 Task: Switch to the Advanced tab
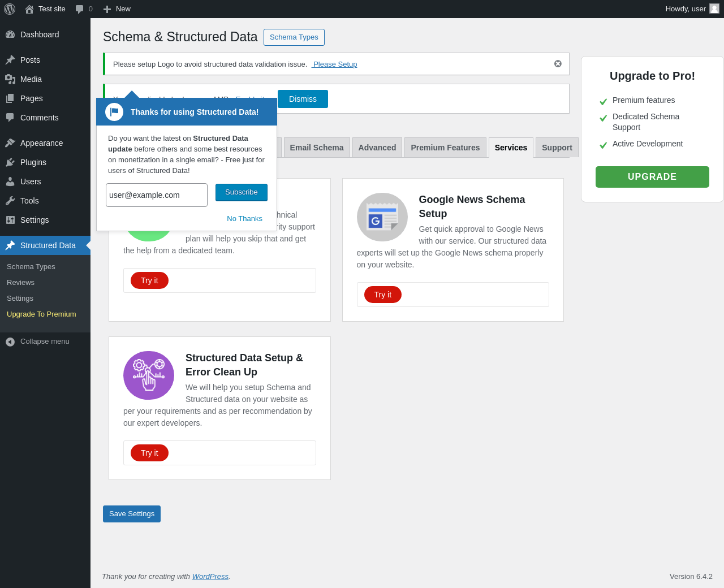[x=377, y=148]
